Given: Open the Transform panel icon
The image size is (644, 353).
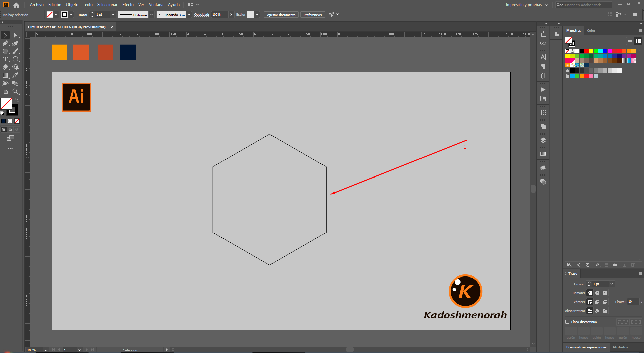Looking at the screenshot, I should (543, 112).
